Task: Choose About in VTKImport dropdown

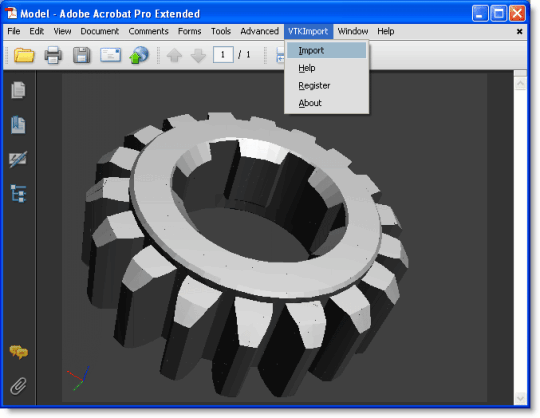Action: click(326, 103)
